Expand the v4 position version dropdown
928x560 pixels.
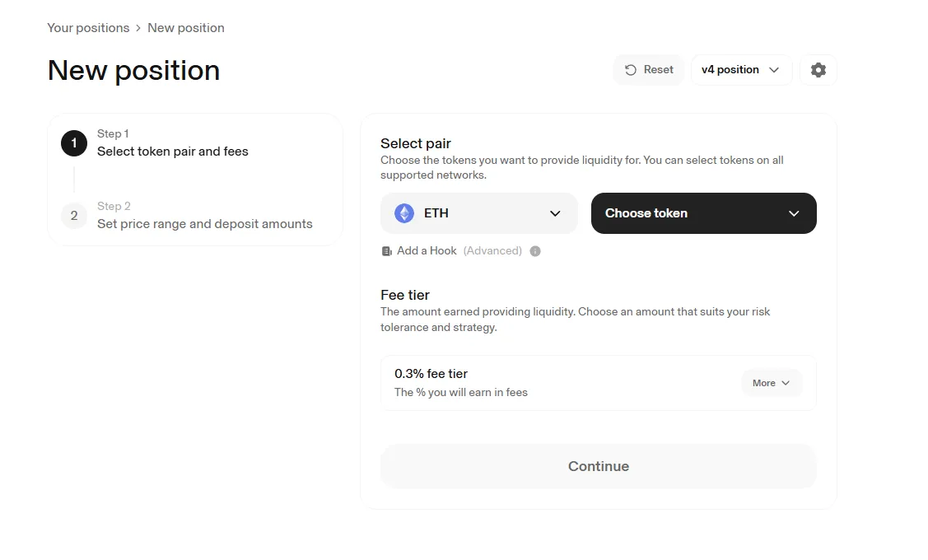pyautogui.click(x=740, y=70)
